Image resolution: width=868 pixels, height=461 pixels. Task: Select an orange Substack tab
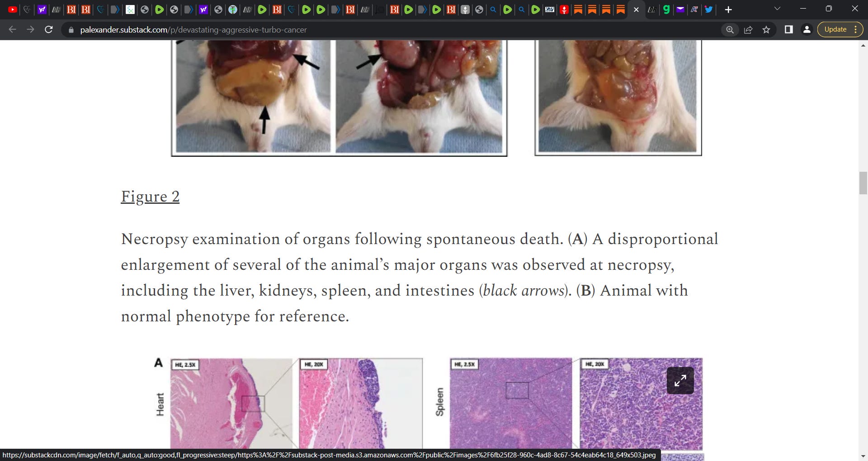pyautogui.click(x=578, y=9)
